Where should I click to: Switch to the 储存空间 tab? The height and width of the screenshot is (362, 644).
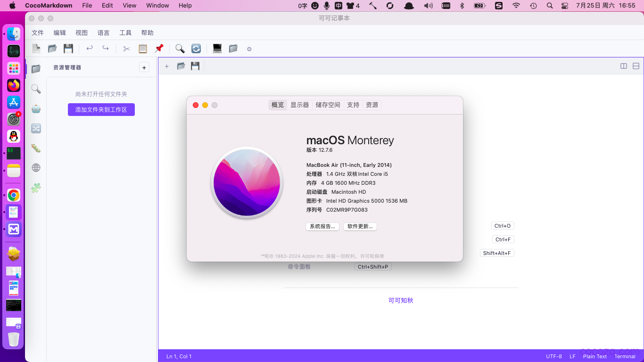click(328, 105)
